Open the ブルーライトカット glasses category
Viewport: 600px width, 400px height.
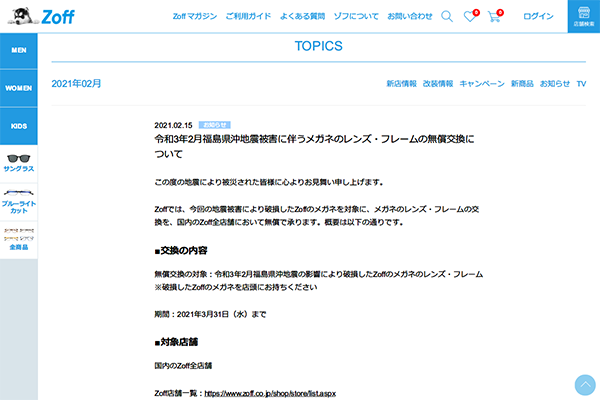click(x=19, y=202)
